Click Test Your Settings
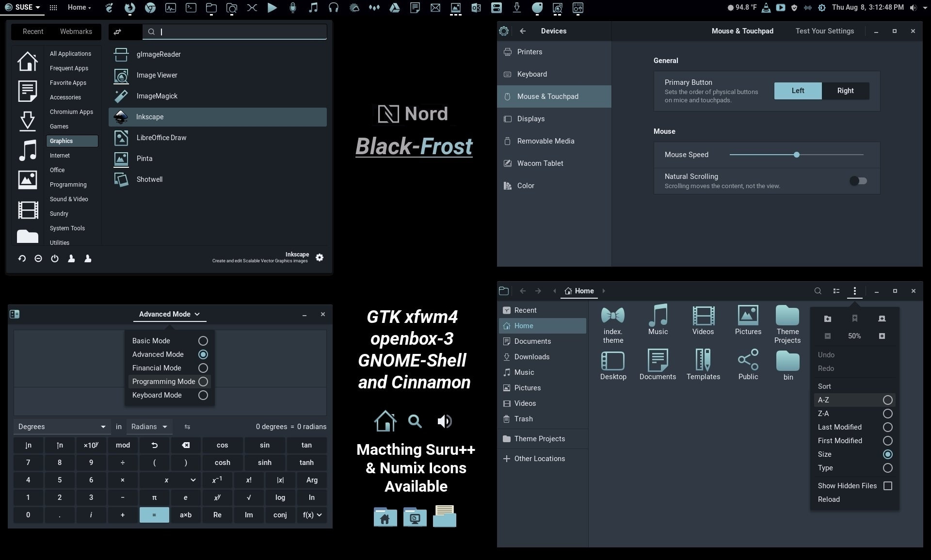Screen dimensions: 931x560 tap(824, 31)
